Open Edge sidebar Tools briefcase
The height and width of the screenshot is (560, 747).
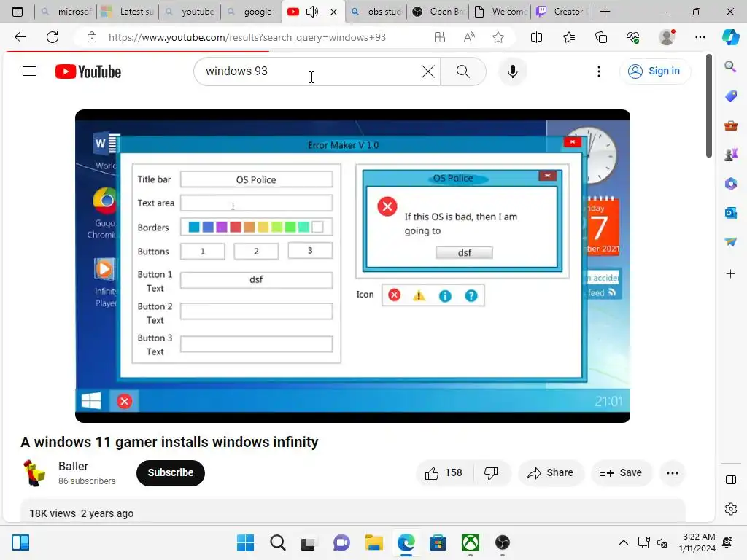click(x=730, y=125)
